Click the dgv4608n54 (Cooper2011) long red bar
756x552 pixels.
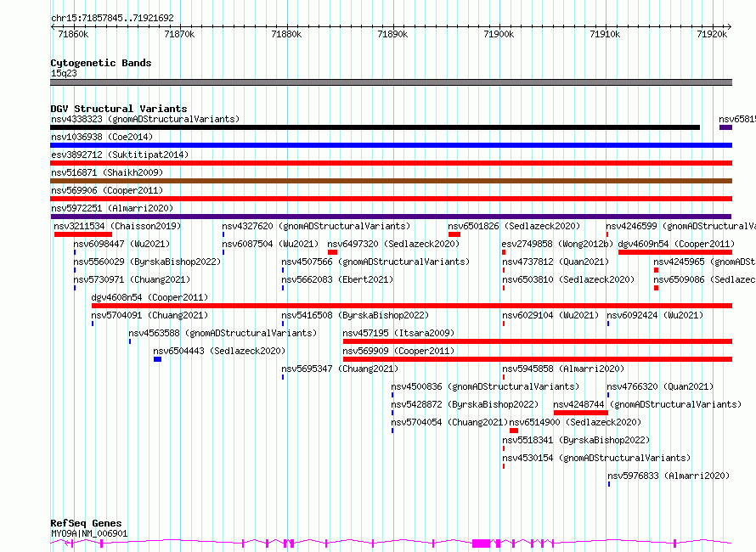pyautogui.click(x=412, y=306)
